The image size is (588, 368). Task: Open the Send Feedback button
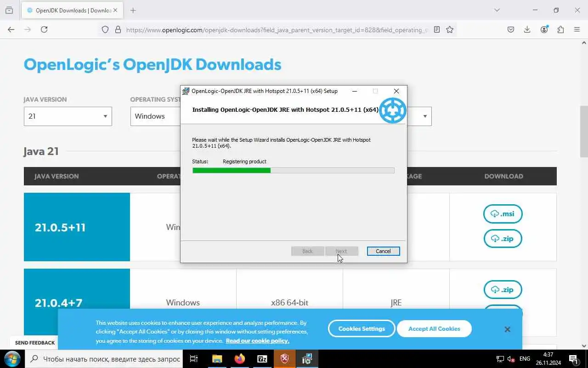[x=35, y=343]
